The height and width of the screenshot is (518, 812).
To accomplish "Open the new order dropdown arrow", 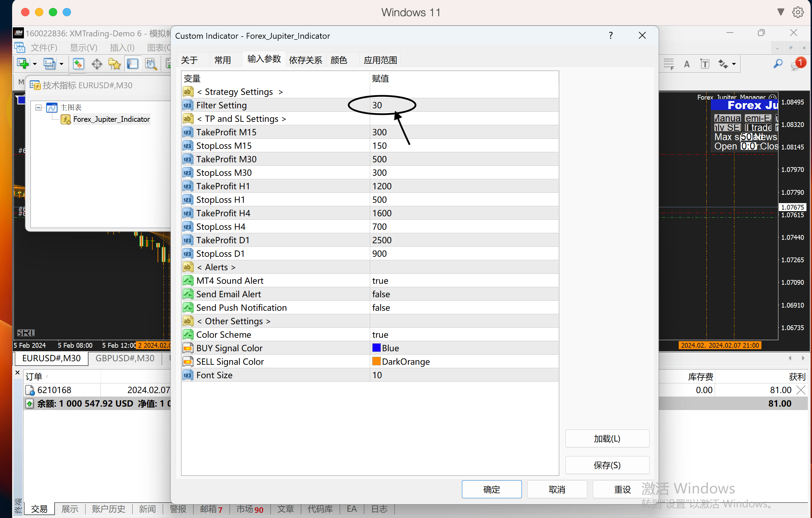I will coord(34,64).
